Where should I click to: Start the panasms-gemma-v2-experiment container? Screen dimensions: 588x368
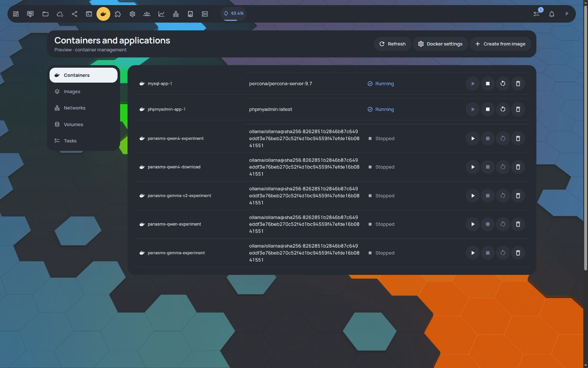click(473, 196)
